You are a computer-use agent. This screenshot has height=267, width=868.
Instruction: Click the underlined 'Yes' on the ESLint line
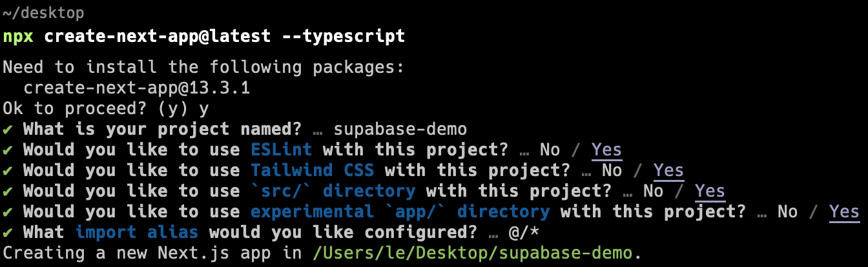pos(606,150)
